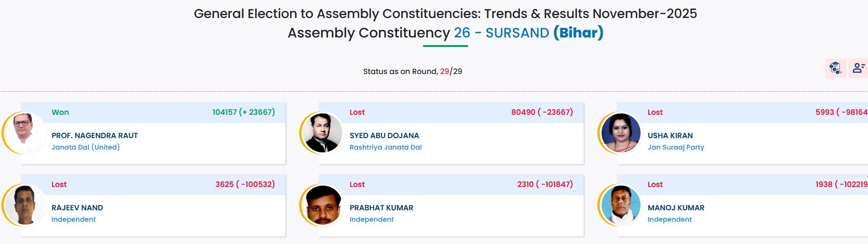Screen dimensions: 868x244
Task: Click Rajeev Nand's candidate photo
Action: (25, 205)
